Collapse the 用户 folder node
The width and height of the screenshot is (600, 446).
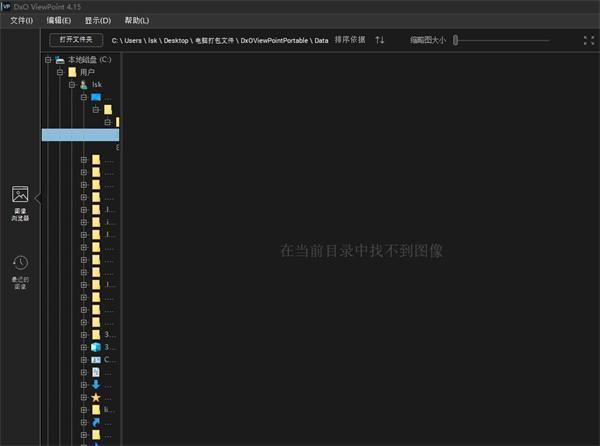[x=60, y=72]
